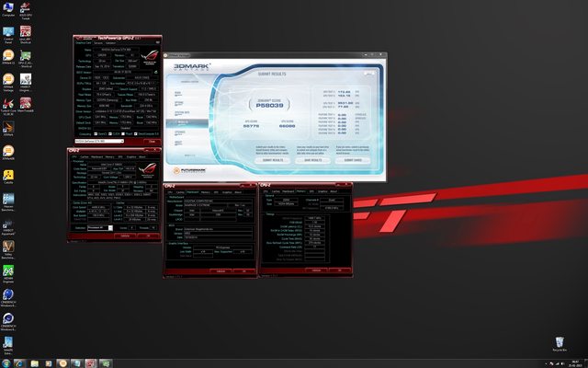Open the 3DMark Vantage desktop icon
The width and height of the screenshot is (588, 368).
click(8, 83)
